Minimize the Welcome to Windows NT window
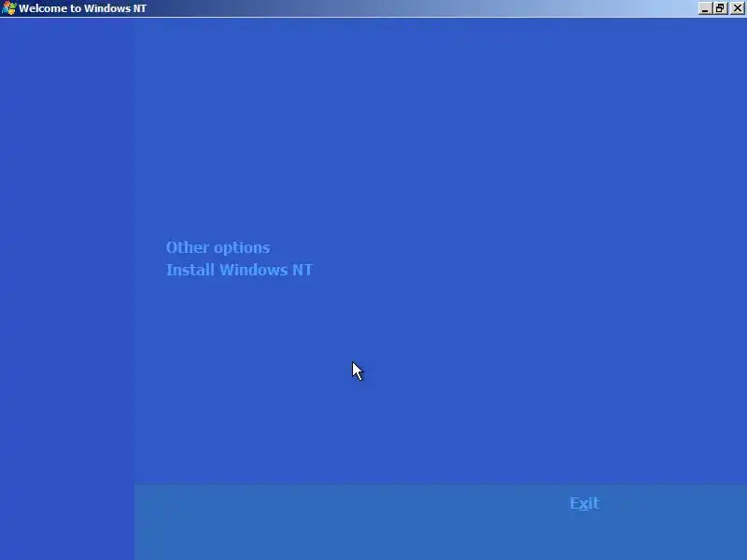The image size is (747, 560). pyautogui.click(x=705, y=8)
